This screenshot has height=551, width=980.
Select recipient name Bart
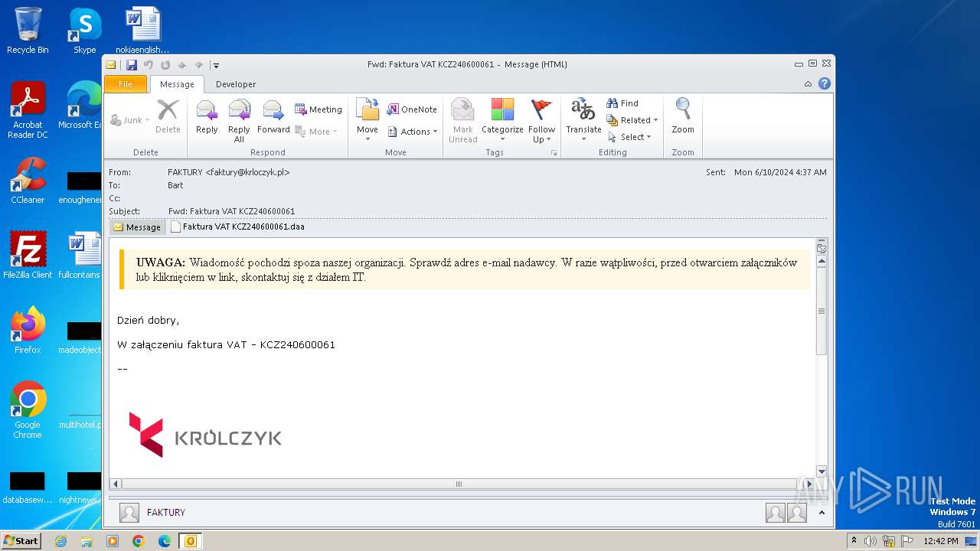tap(175, 185)
